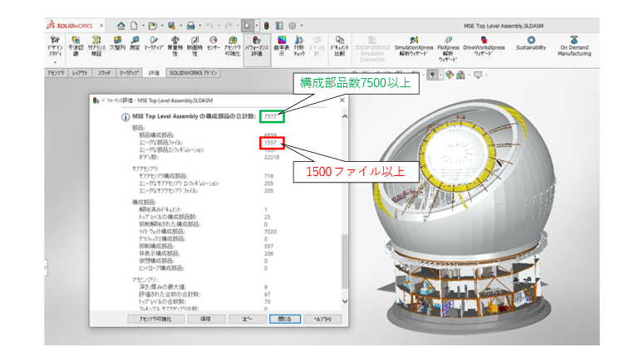Image resolution: width=644 pixels, height=362 pixels.
Task: Open dropdown arrow beside Print icon
Action: pos(200,26)
